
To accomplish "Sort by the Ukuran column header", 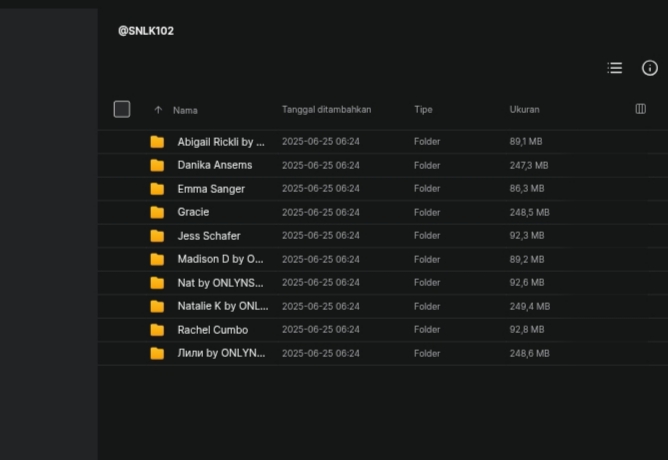I will pyautogui.click(x=524, y=109).
